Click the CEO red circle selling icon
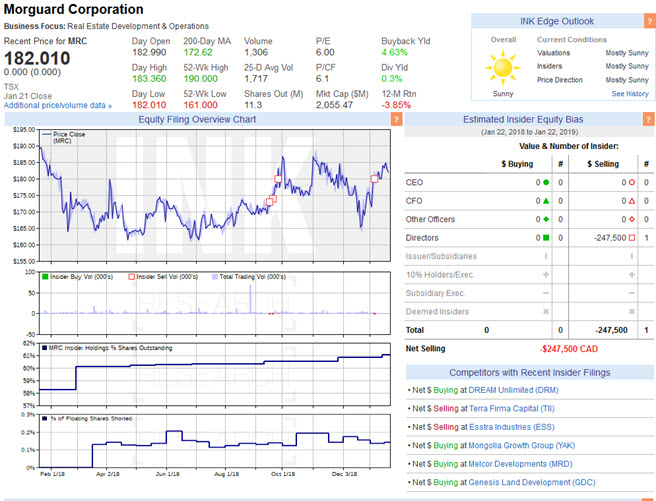Viewport: 656px width, 501px height. [632, 182]
